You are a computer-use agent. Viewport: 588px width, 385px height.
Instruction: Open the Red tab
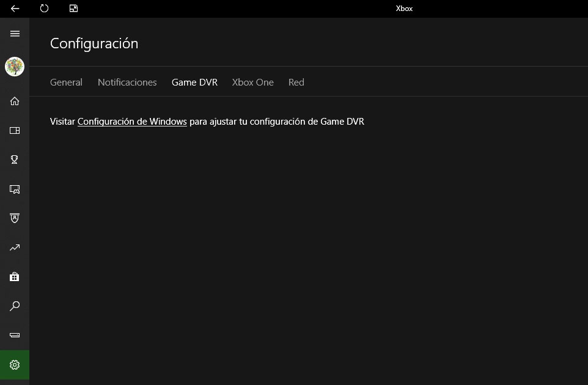pyautogui.click(x=296, y=82)
